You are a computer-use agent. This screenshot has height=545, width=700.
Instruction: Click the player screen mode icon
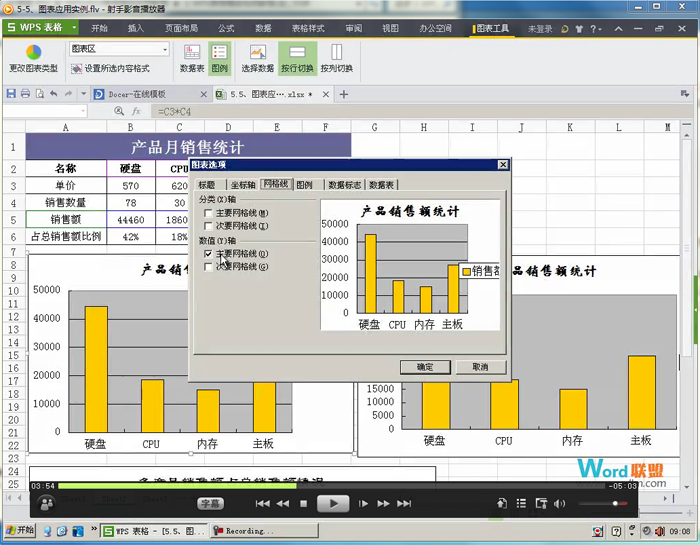coord(541,503)
